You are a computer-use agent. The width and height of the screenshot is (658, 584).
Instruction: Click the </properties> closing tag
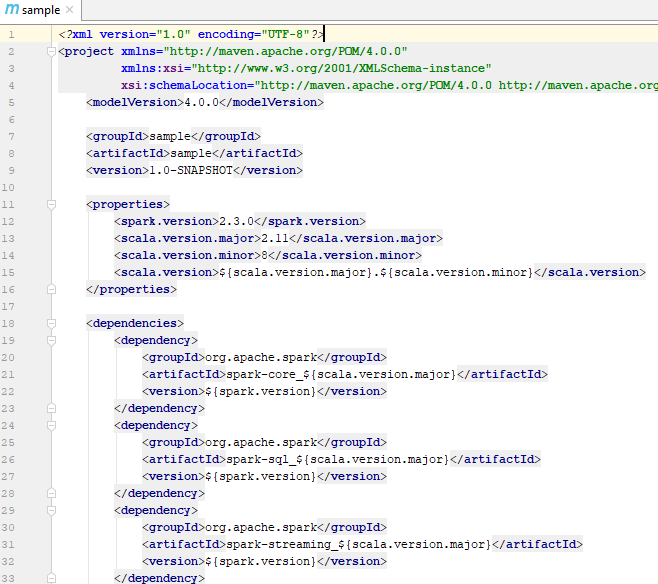131,289
